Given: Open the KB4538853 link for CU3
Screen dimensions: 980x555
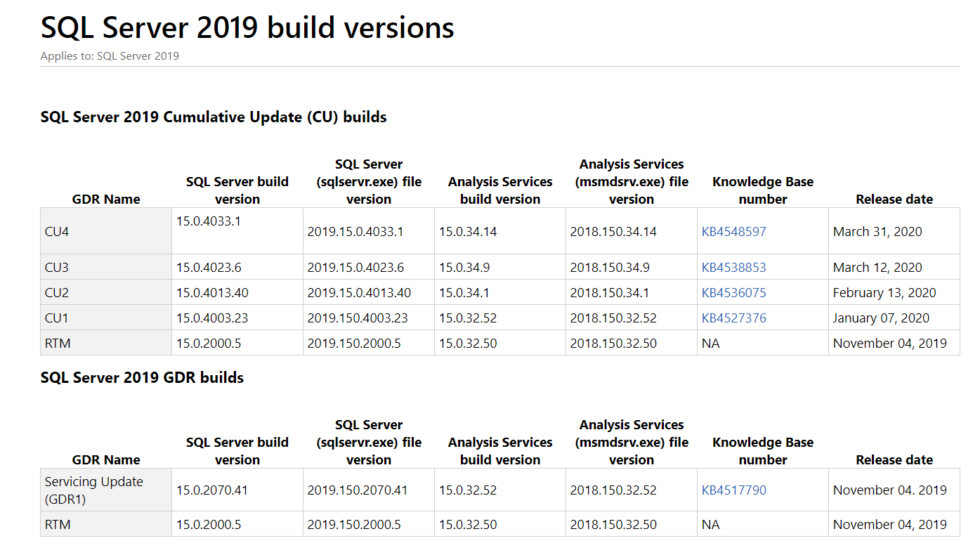Looking at the screenshot, I should 733,268.
